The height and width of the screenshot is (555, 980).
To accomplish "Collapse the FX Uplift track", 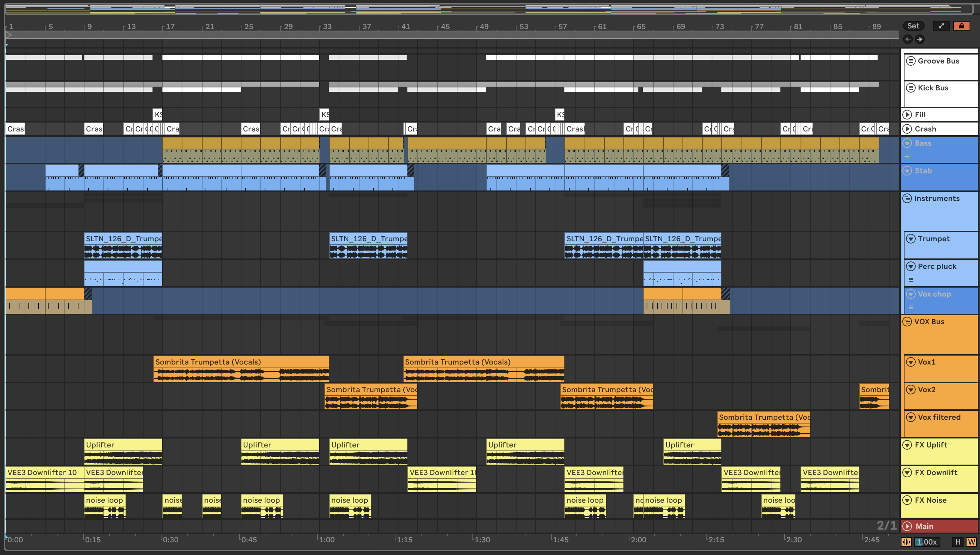I will pyautogui.click(x=907, y=445).
